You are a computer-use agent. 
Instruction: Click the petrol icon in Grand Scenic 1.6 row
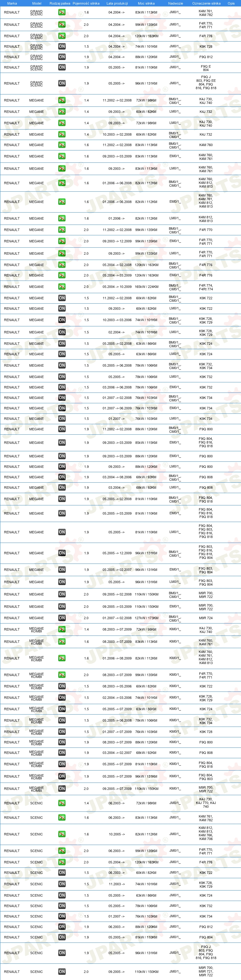click(62, 12)
